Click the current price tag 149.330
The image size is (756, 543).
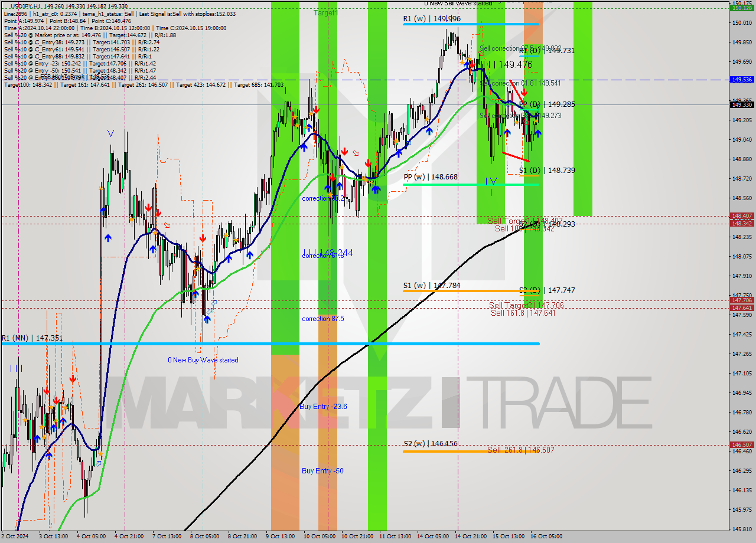click(x=741, y=104)
